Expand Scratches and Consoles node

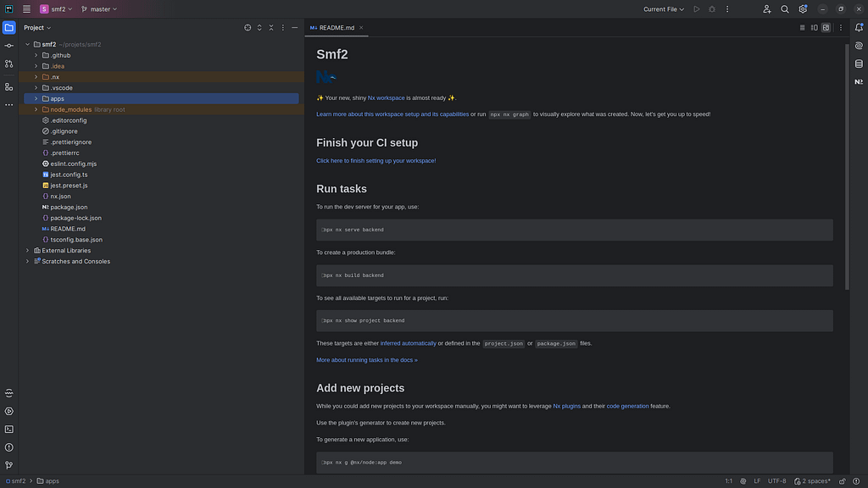pyautogui.click(x=28, y=262)
